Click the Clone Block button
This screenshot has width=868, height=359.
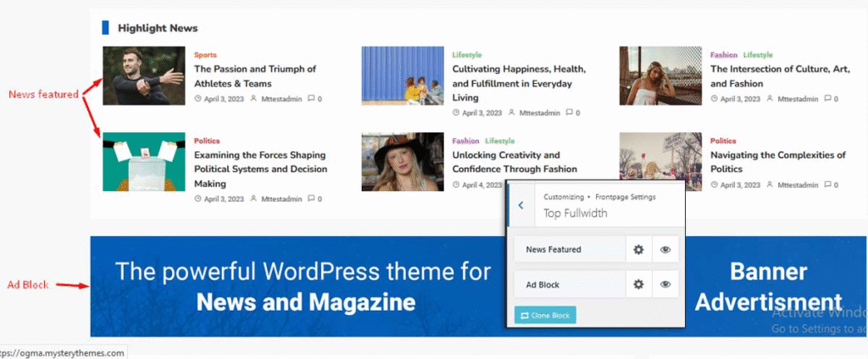[x=545, y=315]
